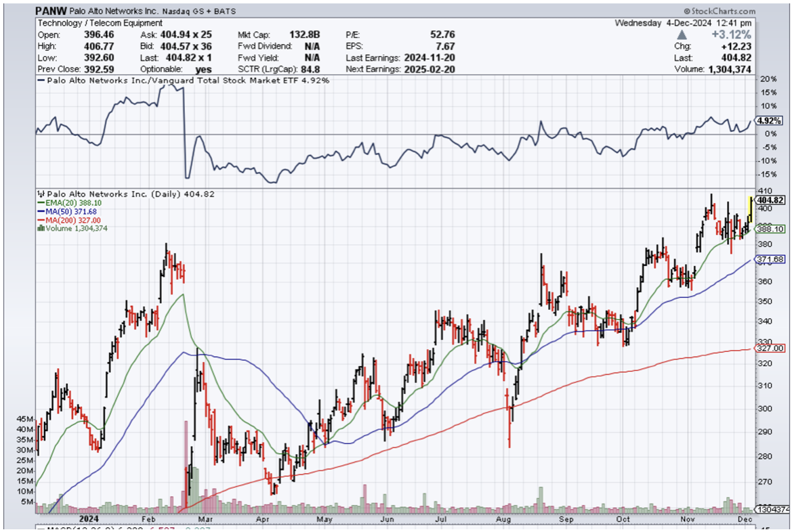
Task: Click the Bid quote 404.57 x 36
Action: click(x=186, y=46)
